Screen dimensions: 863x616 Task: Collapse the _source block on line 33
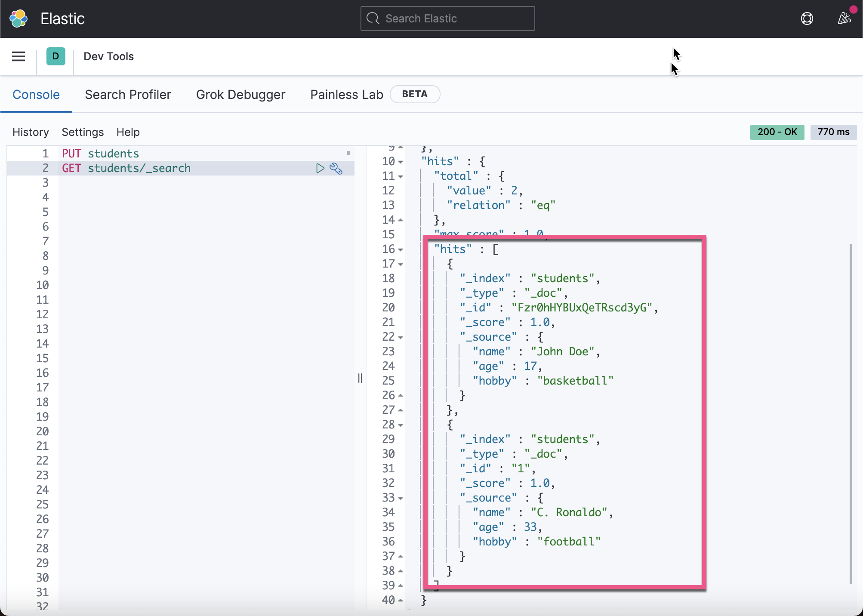pyautogui.click(x=400, y=498)
